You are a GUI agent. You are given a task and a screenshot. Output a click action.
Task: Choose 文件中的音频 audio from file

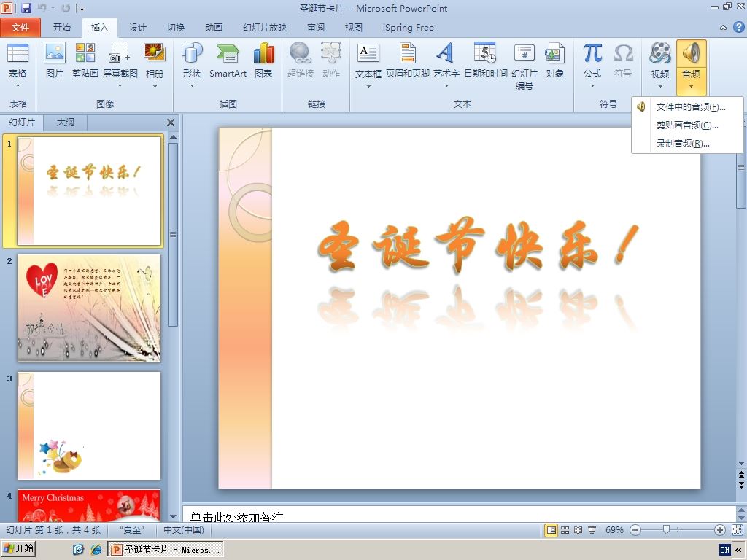tap(687, 107)
